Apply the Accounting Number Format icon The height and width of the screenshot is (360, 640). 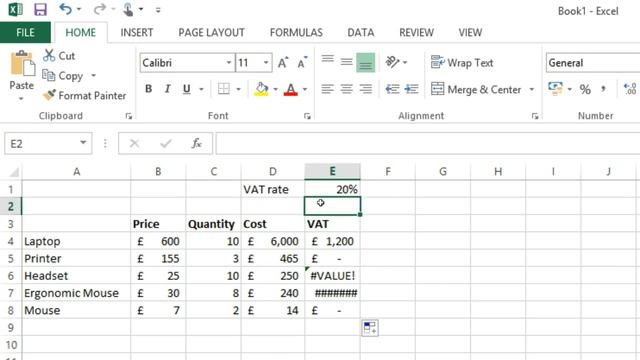click(x=555, y=89)
